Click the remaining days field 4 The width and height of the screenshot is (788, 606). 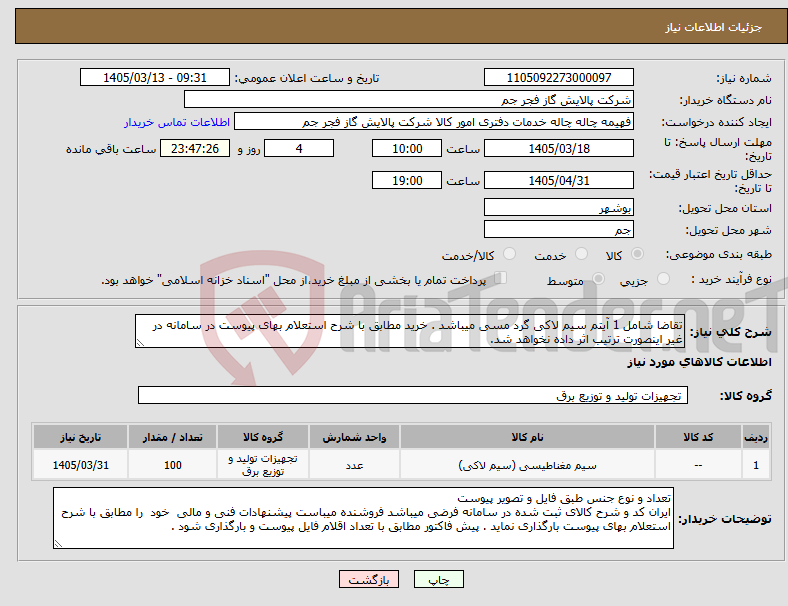pos(299,148)
